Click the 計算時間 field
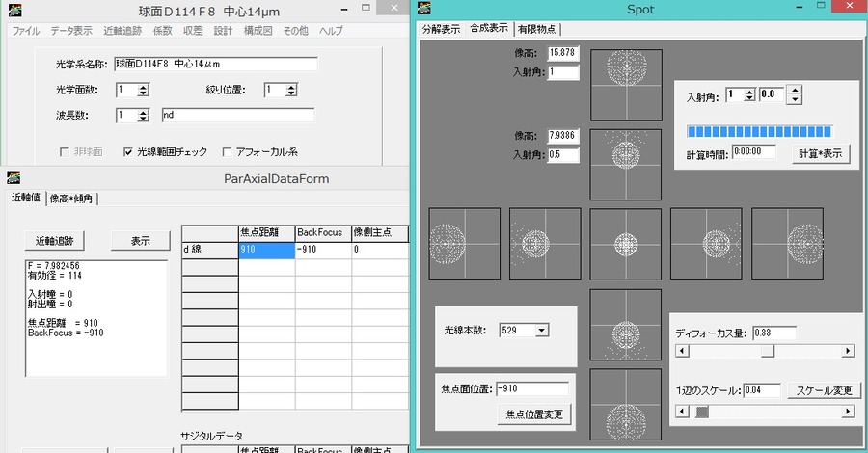This screenshot has width=868, height=453. [754, 152]
